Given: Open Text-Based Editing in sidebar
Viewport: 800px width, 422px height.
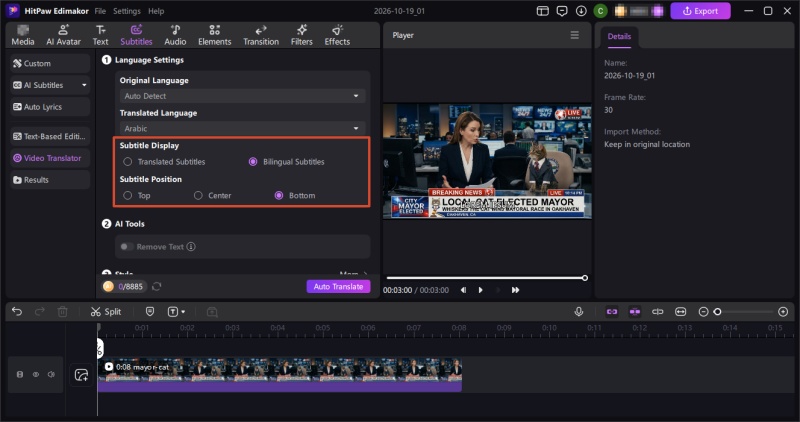Looking at the screenshot, I should click(50, 136).
